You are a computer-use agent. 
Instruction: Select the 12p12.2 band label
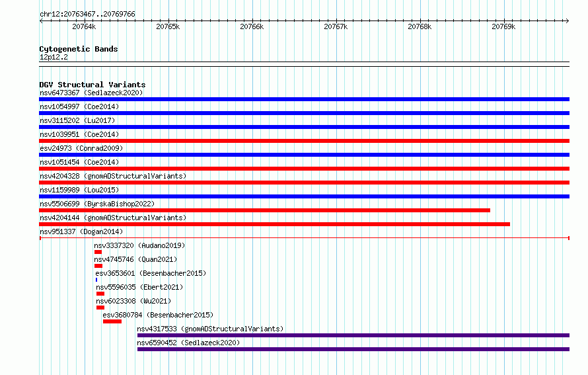pos(54,57)
